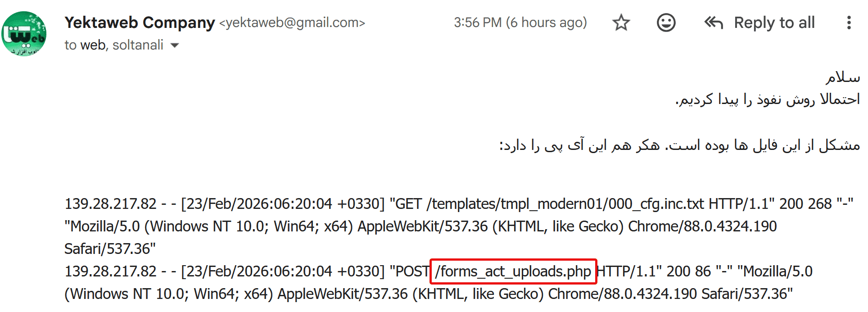Click the Persian line ending with پیدا کردیم
This screenshot has height=312, width=868.
click(768, 99)
